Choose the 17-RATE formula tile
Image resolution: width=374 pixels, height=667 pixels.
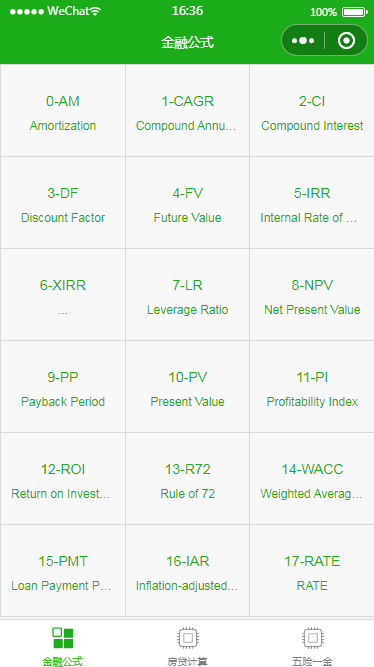pos(312,570)
